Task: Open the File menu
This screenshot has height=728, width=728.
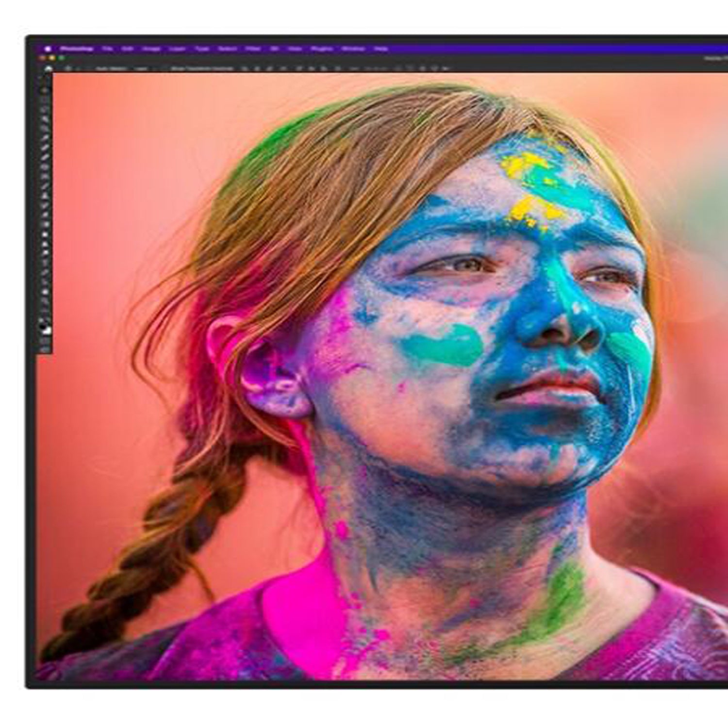Action: pyautogui.click(x=108, y=49)
